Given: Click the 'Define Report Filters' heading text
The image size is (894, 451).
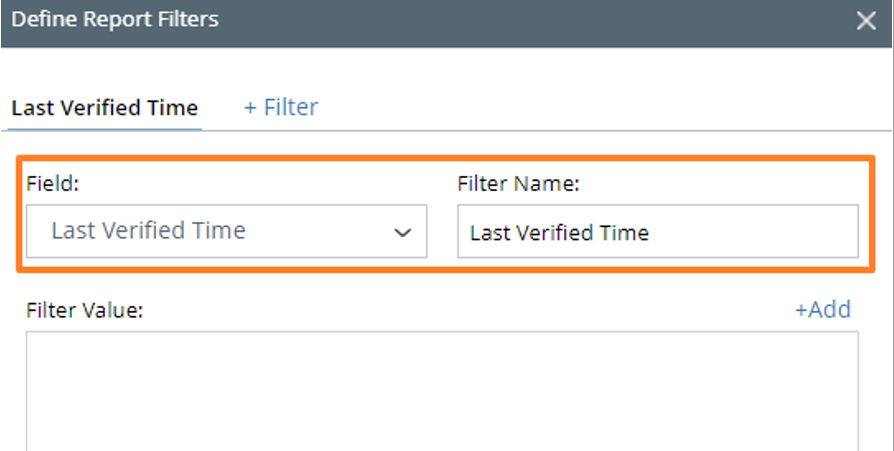Looking at the screenshot, I should tap(115, 19).
